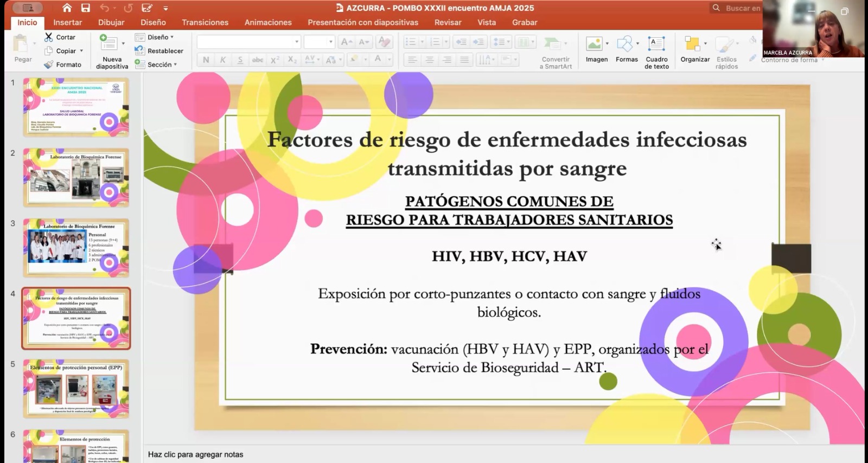Viewport: 868px width, 463px height.
Task: Click the Imagen icon to insert a picture
Action: tap(594, 43)
